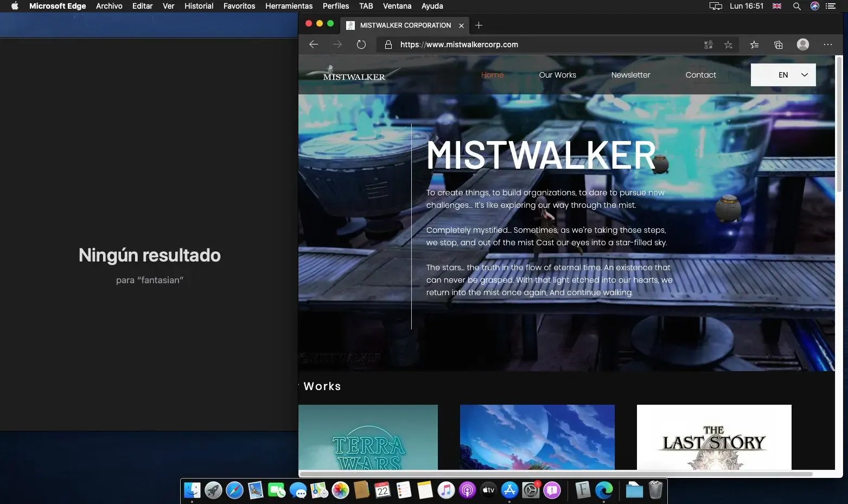
Task: Open the Newsletter link
Action: pyautogui.click(x=630, y=75)
